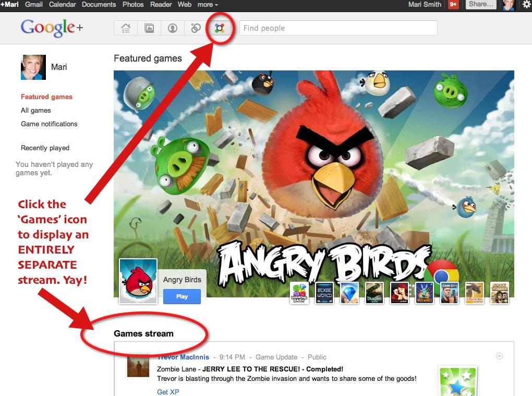This screenshot has width=532, height=396.
Task: Click the Public visibility label on post
Action: [x=317, y=357]
